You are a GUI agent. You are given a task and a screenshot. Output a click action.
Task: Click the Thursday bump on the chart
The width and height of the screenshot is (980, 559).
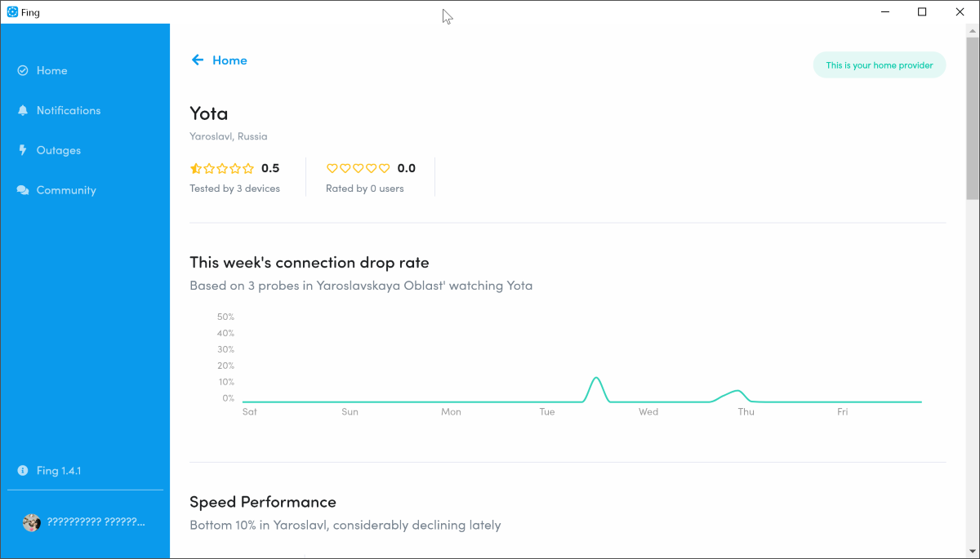[737, 393]
